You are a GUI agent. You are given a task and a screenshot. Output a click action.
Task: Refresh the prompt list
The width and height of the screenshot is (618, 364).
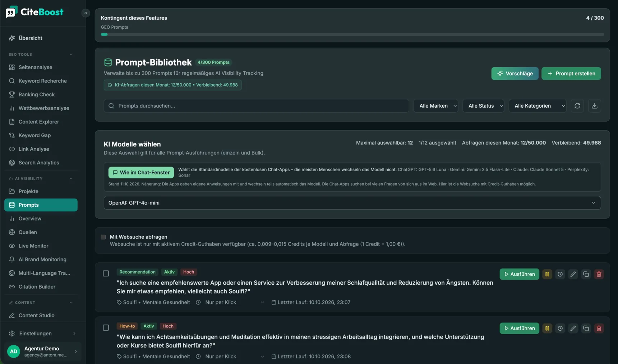577,106
